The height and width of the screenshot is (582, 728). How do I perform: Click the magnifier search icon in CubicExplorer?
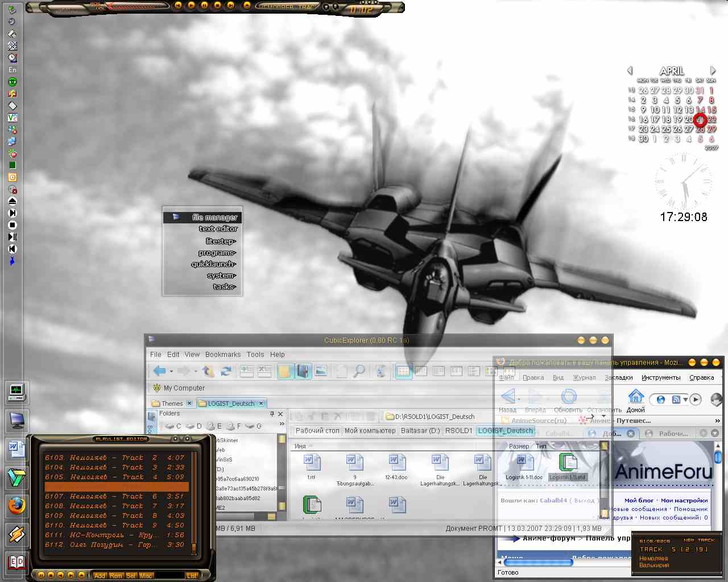tap(359, 371)
